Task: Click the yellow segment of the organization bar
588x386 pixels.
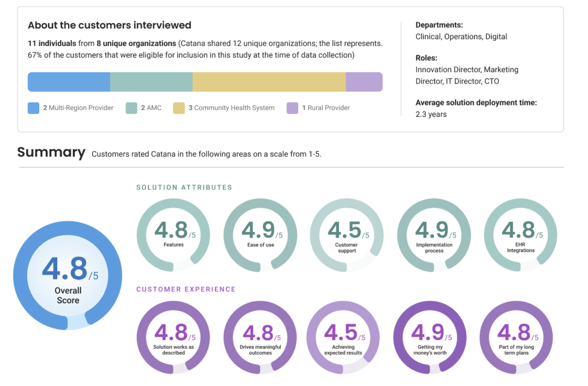Action: point(269,82)
